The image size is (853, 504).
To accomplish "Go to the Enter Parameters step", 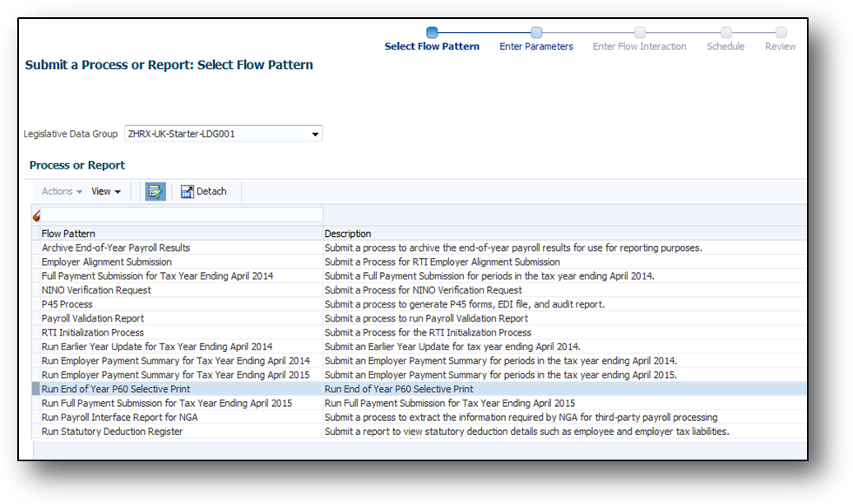I will [x=536, y=47].
